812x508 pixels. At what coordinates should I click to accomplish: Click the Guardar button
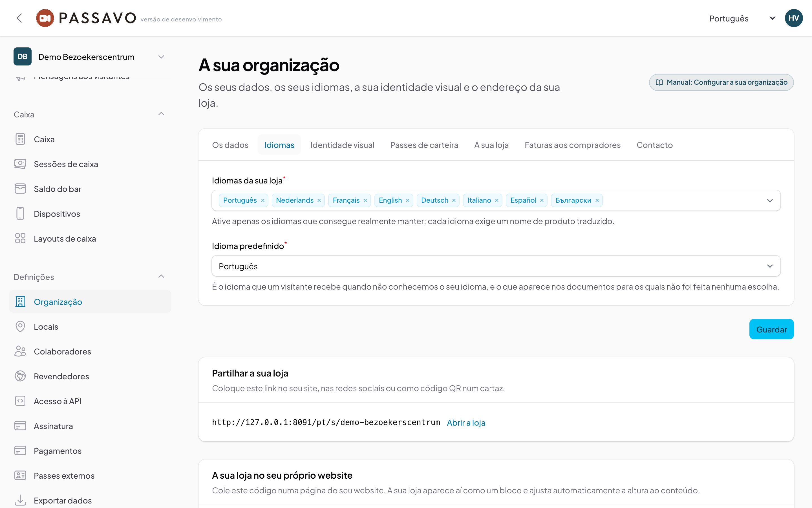771,329
